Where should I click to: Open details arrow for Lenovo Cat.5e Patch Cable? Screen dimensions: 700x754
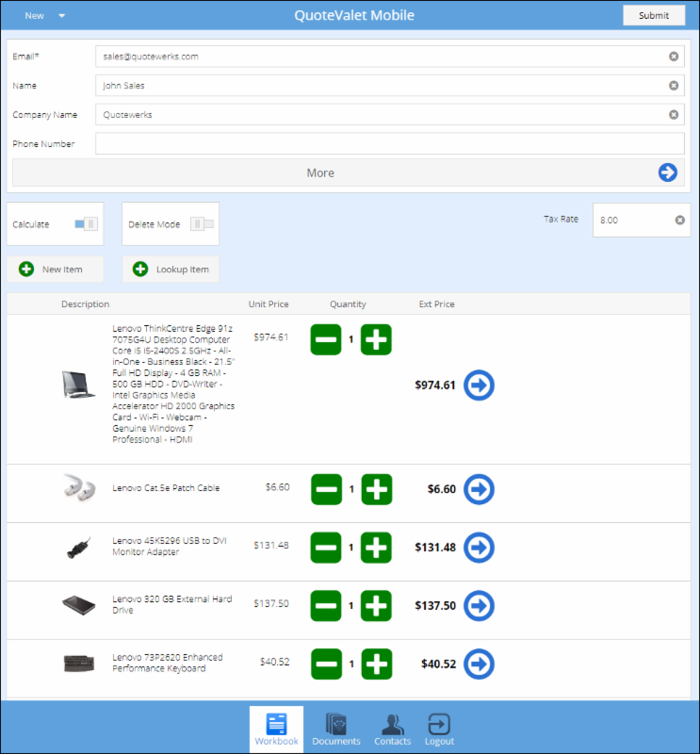pos(479,489)
